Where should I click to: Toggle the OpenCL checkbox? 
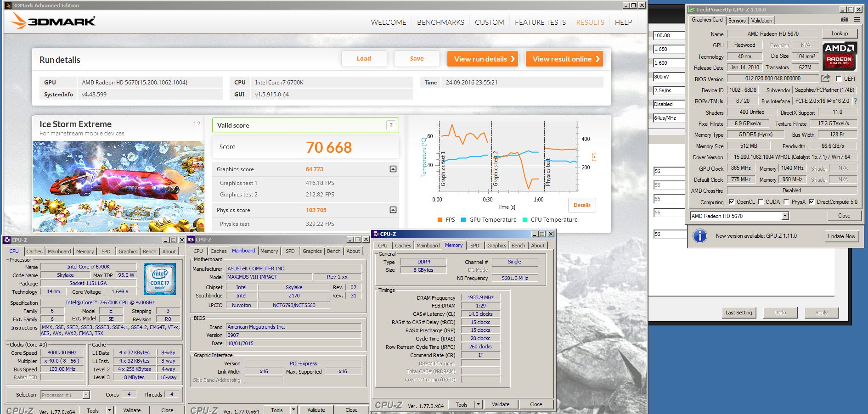731,201
